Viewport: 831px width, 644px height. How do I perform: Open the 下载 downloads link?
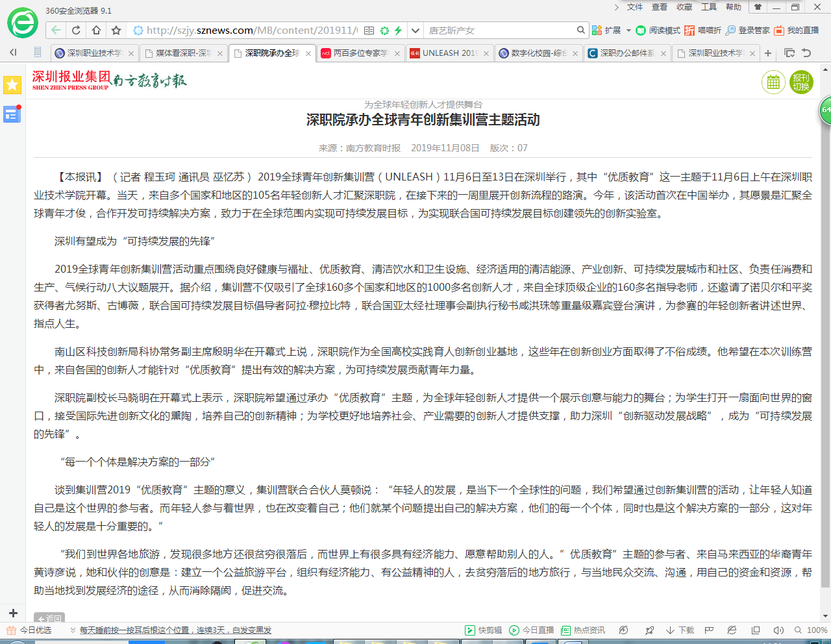coord(680,630)
